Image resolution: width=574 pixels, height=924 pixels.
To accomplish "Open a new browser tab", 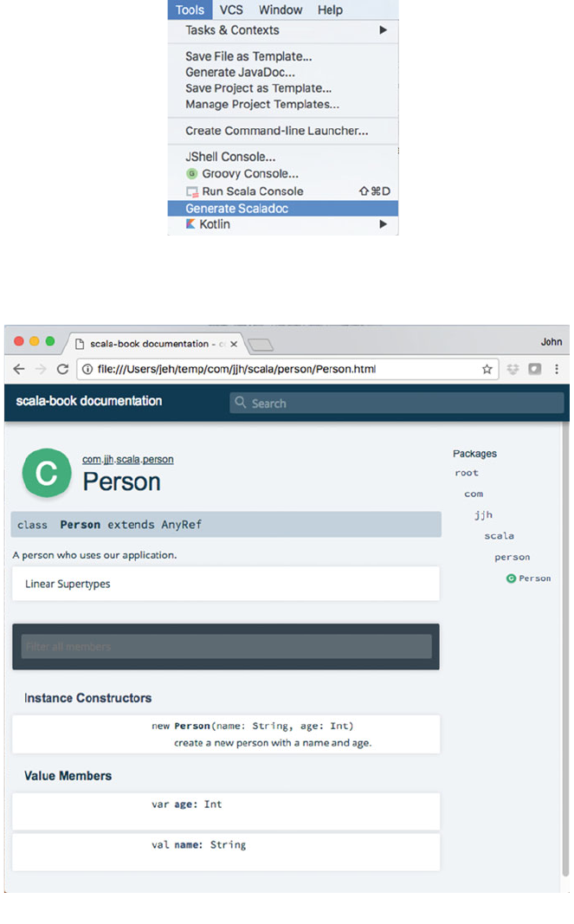I will point(261,345).
